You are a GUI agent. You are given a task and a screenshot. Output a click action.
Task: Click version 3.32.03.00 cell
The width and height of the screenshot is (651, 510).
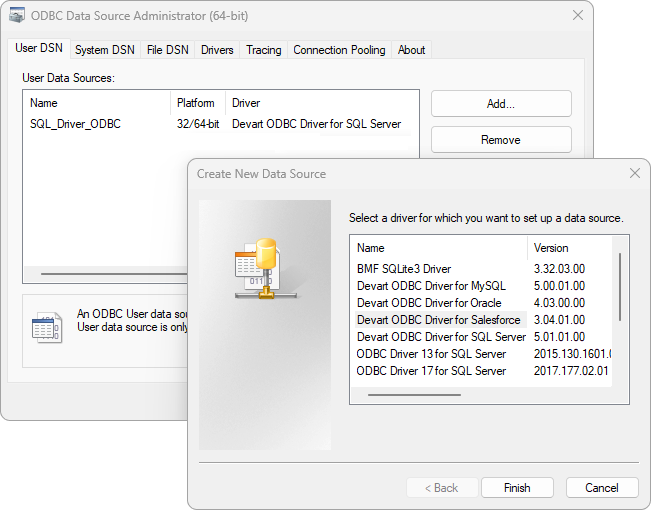(x=559, y=269)
